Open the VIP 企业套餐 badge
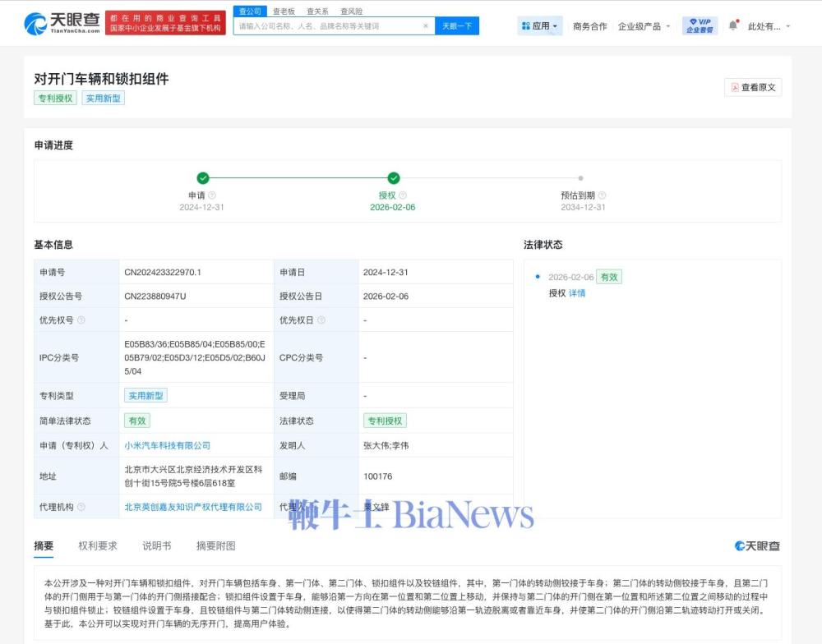The image size is (822, 644). click(x=700, y=25)
